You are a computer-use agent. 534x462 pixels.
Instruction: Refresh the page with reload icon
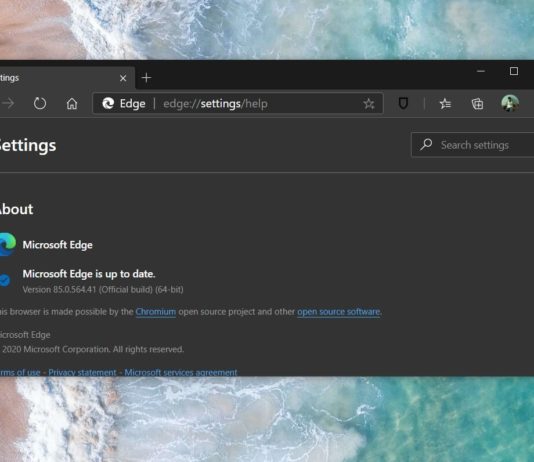[x=40, y=103]
